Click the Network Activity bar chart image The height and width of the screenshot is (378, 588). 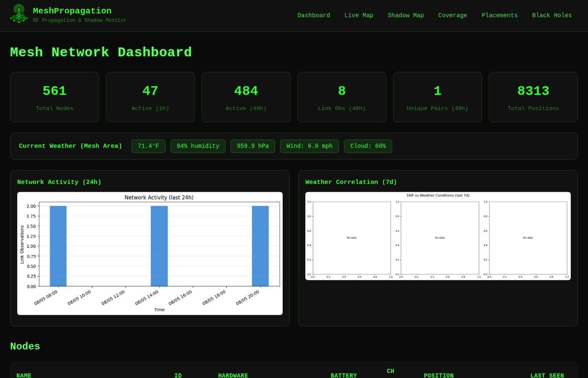tap(150, 253)
